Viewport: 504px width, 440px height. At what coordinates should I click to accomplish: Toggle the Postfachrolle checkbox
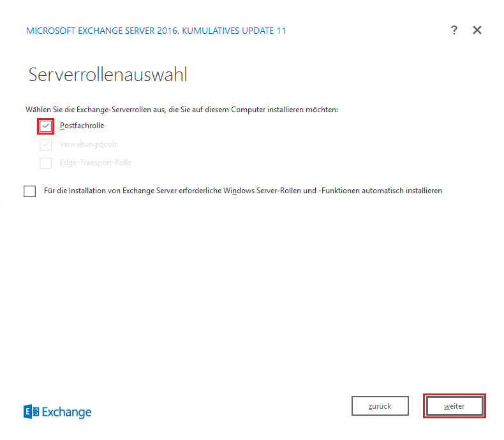point(45,126)
